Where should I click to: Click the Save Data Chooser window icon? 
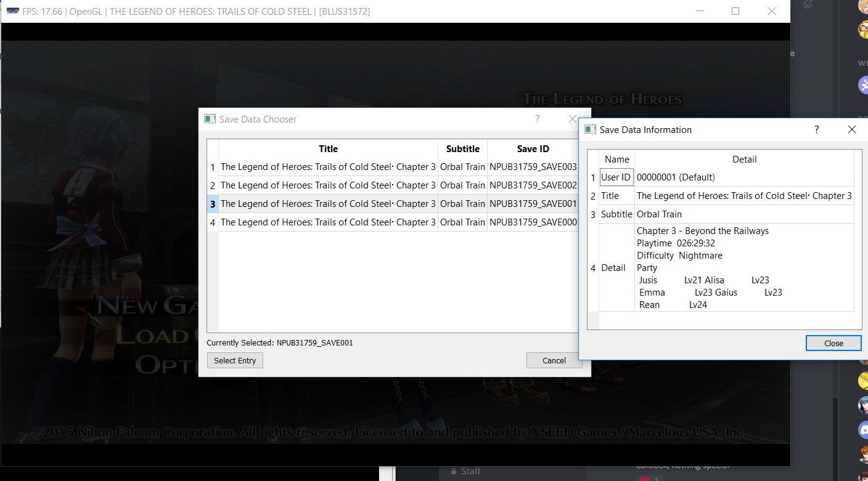tap(210, 119)
